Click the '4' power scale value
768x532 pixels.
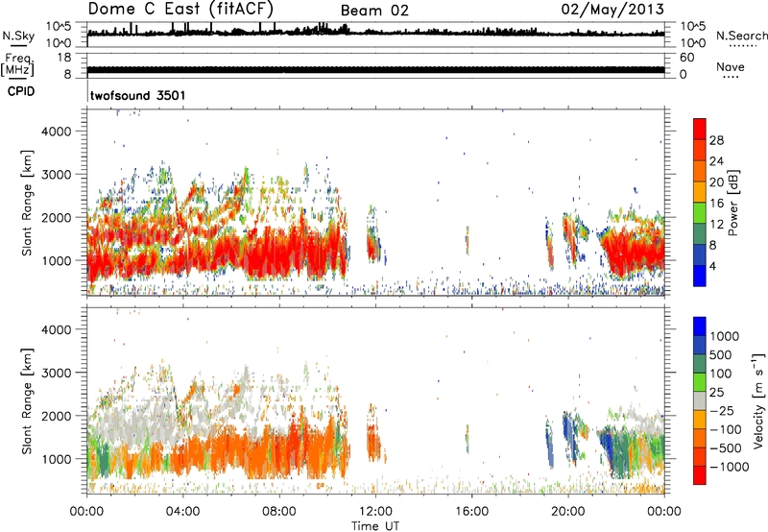(x=712, y=266)
